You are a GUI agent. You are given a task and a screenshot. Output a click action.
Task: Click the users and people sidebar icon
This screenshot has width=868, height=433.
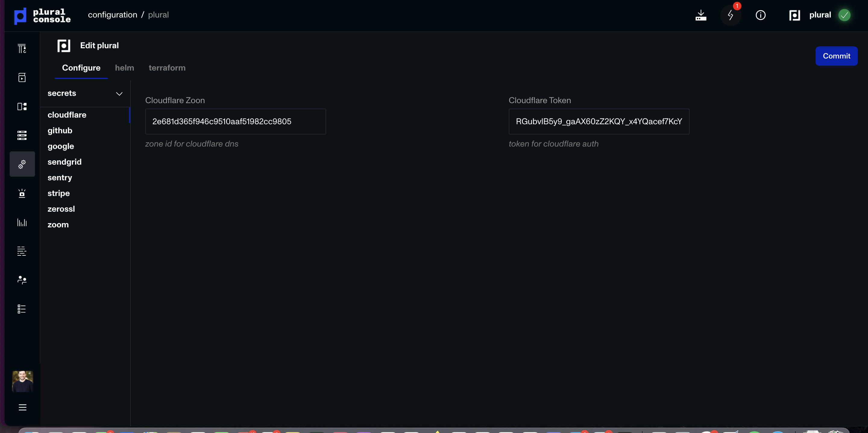22,280
